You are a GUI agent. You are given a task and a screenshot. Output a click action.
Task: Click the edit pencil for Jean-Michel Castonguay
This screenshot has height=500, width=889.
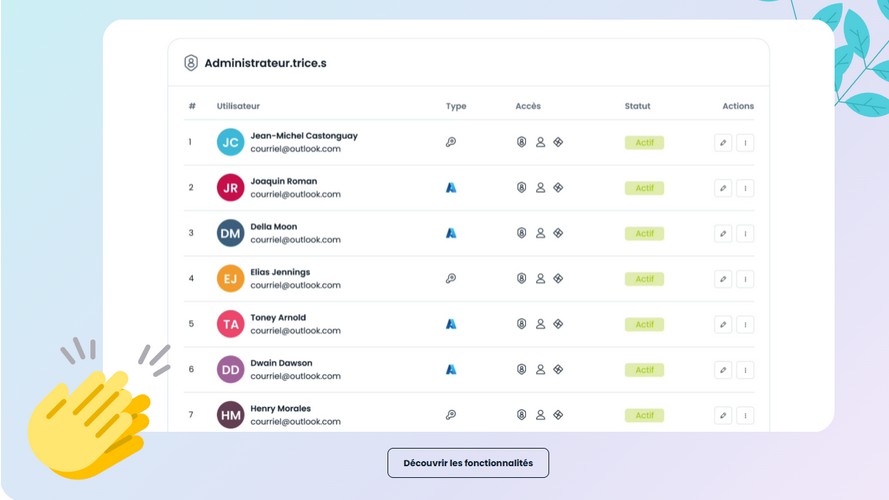pos(723,143)
